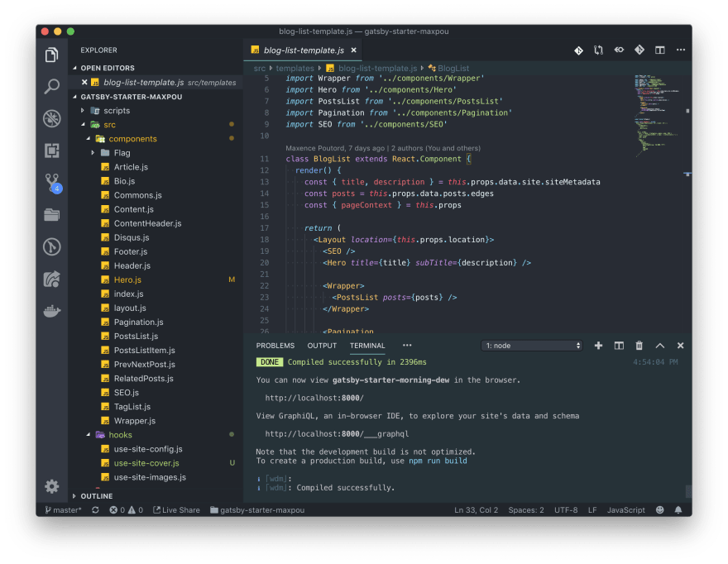This screenshot has width=728, height=564.
Task: Go to line via Ln 33, Col 2
Action: pyautogui.click(x=476, y=509)
